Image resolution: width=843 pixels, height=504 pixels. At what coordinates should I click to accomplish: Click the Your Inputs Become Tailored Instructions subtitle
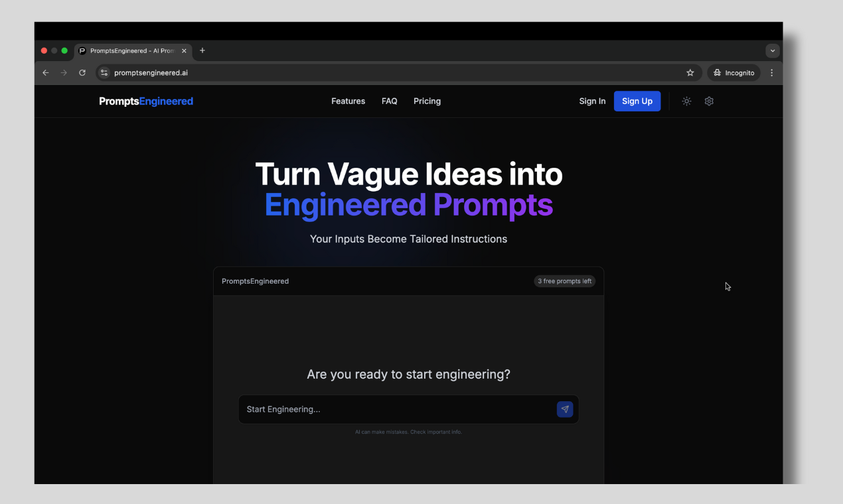pos(408,239)
